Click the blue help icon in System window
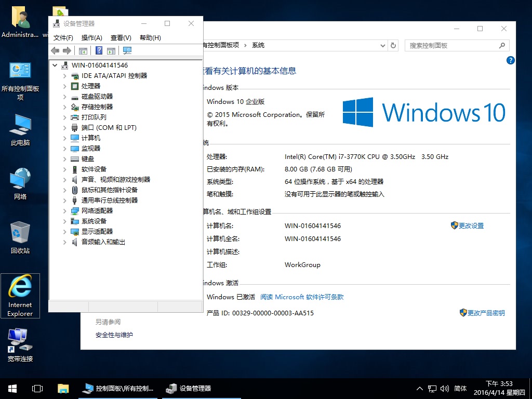The image size is (532, 399). [x=510, y=60]
